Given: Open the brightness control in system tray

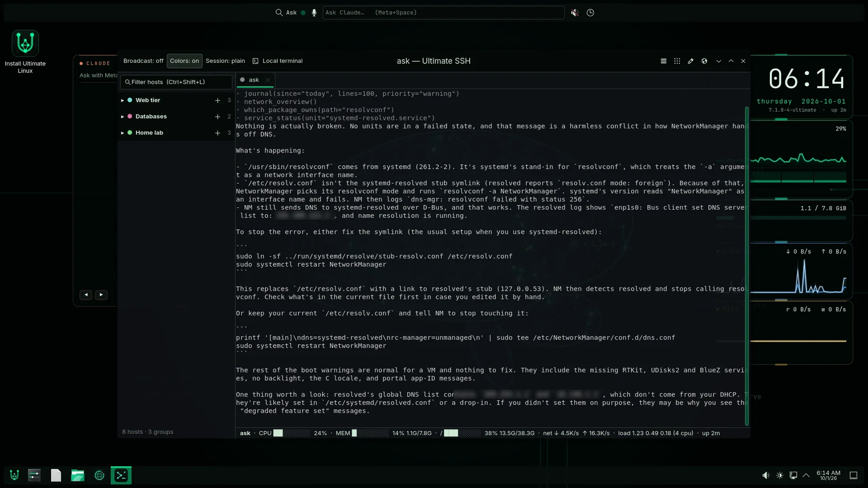Looking at the screenshot, I should [x=780, y=476].
